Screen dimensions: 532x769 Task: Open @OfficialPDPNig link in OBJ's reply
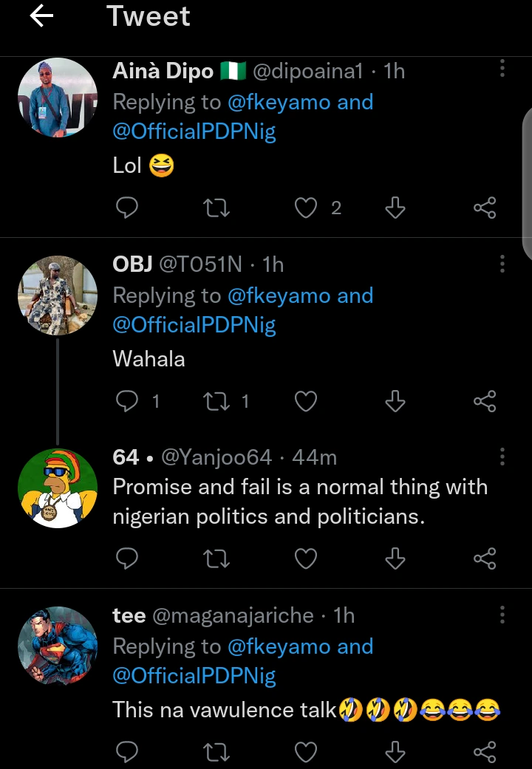194,325
